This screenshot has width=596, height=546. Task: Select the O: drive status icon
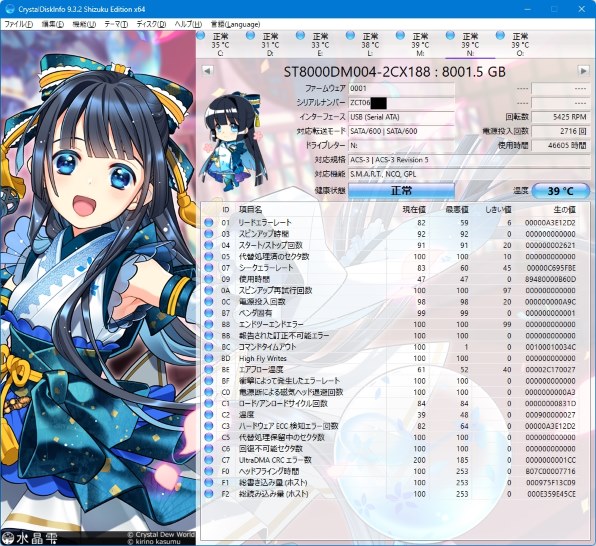click(x=501, y=36)
